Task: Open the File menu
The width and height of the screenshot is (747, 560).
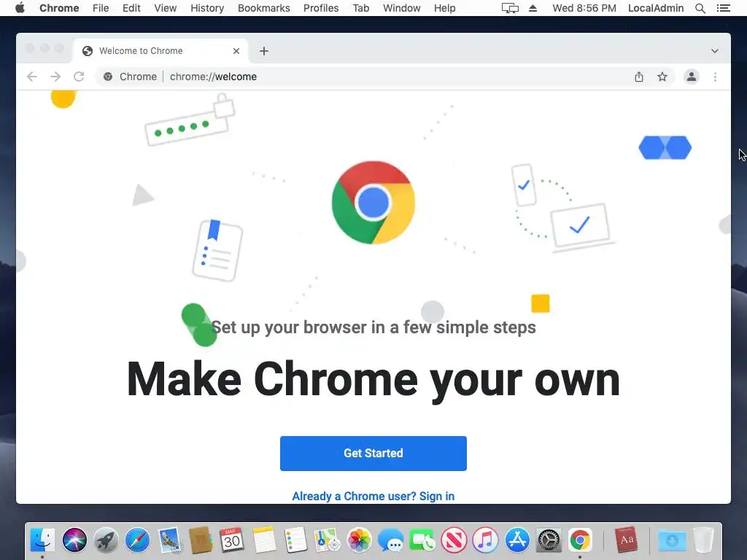Action: click(101, 8)
